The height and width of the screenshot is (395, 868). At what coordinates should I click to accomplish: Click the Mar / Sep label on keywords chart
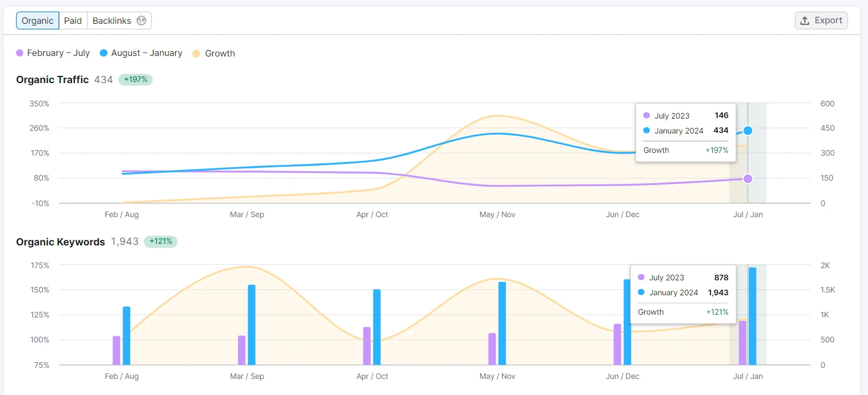pos(247,376)
